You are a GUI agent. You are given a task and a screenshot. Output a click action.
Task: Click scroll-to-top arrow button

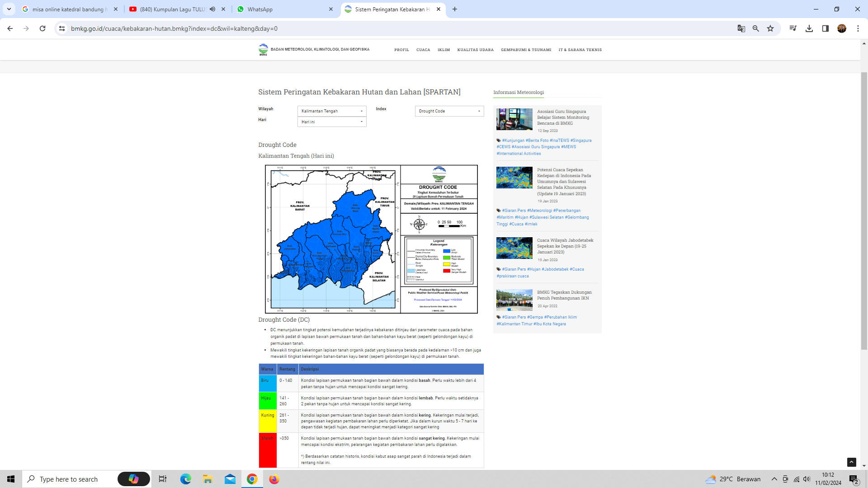[x=852, y=462]
